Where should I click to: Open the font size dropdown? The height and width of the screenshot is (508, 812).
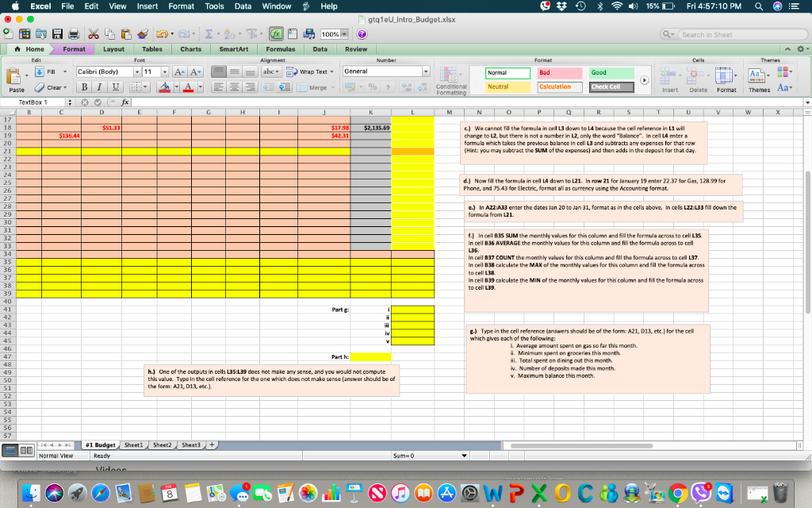[165, 71]
